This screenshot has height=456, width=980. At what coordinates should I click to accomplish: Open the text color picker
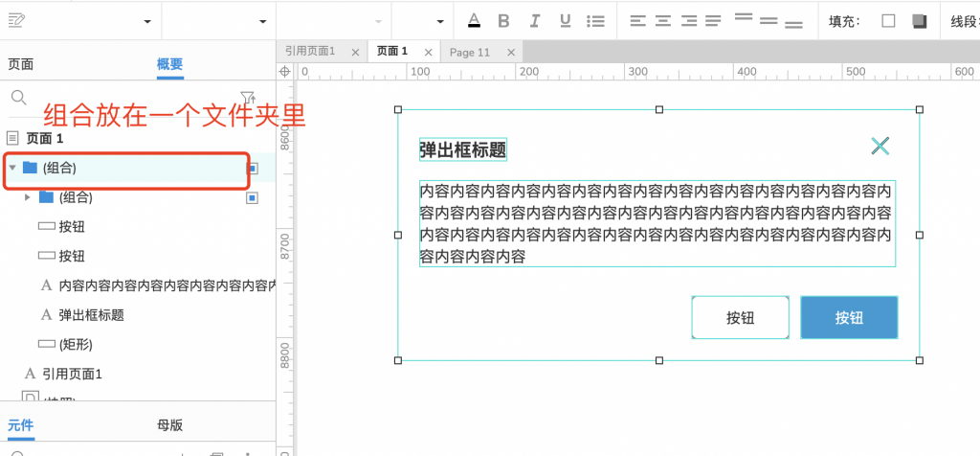(x=473, y=21)
